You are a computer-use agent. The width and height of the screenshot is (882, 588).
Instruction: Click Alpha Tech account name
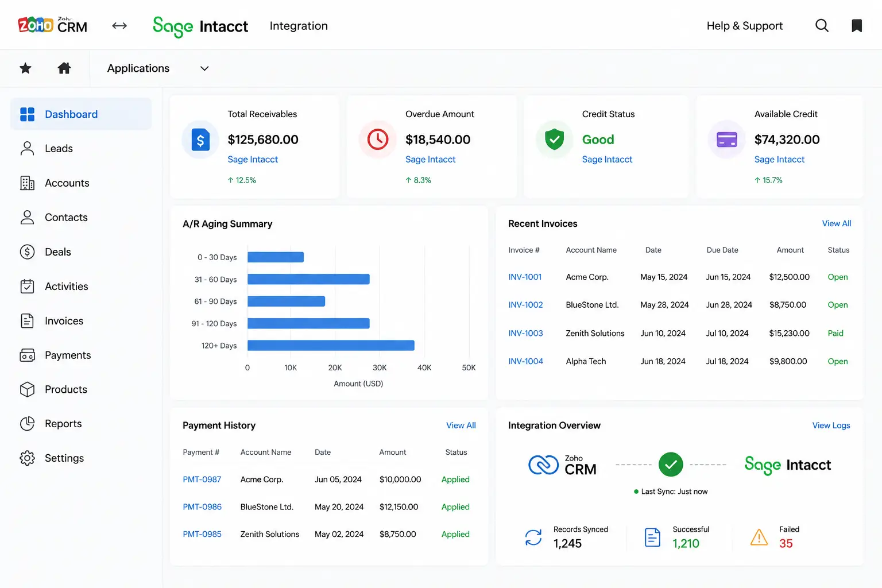(586, 361)
